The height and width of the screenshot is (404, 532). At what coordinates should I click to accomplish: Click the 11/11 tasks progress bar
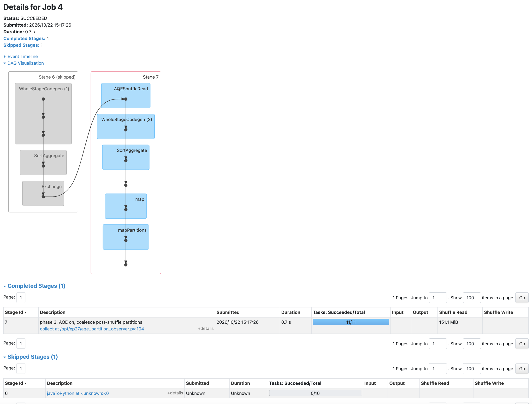[x=351, y=322]
